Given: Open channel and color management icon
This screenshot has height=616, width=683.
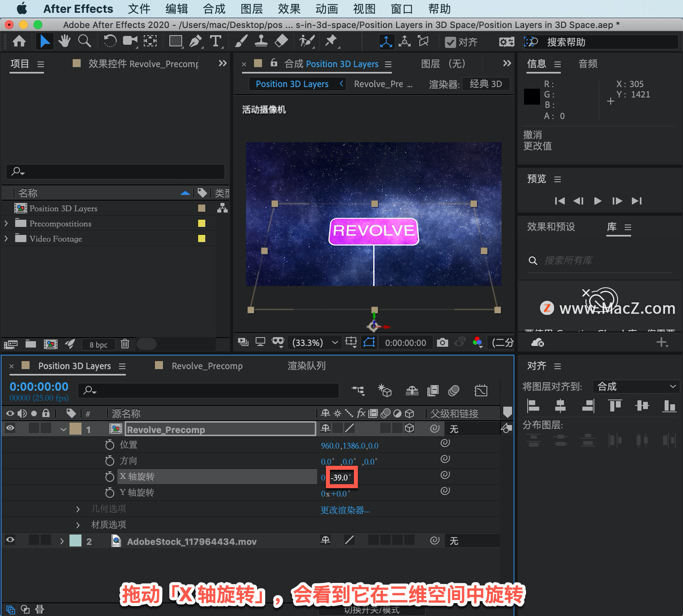Looking at the screenshot, I should [477, 343].
